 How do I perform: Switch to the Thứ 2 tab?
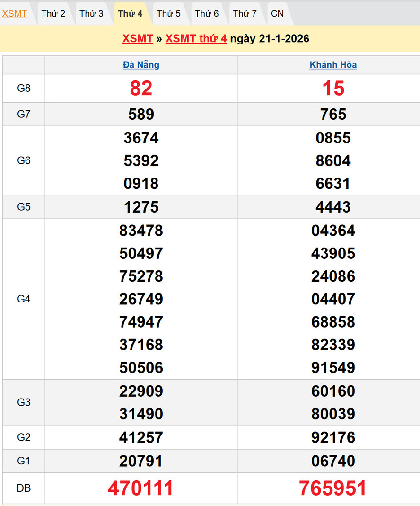(53, 14)
